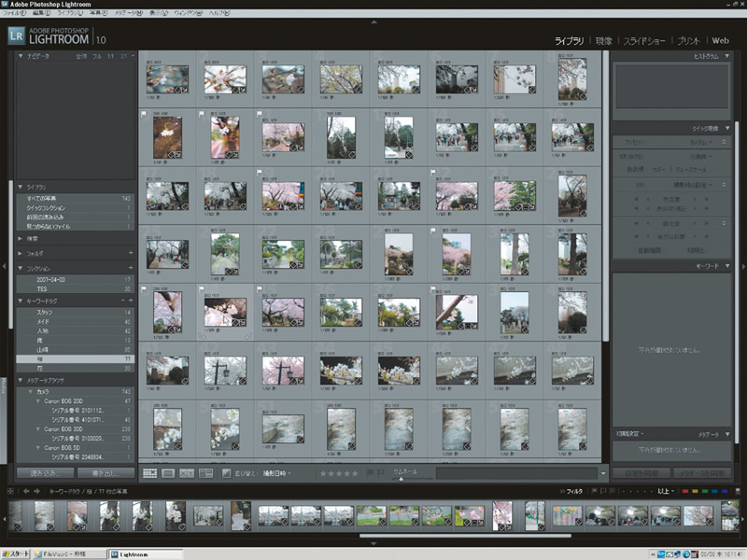Viewport: 747px width, 560px height.
Task: Toggle flag on first second-row thumbnail
Action: [x=143, y=114]
